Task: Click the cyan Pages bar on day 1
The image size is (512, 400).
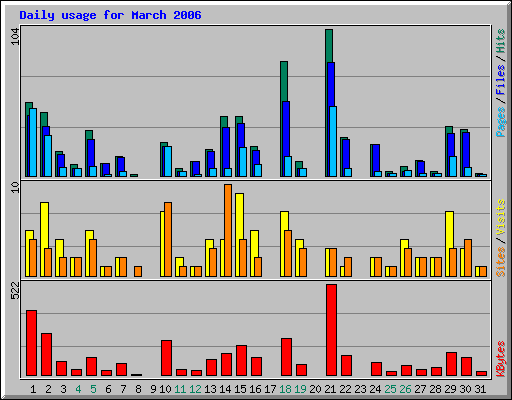Action: (x=33, y=142)
